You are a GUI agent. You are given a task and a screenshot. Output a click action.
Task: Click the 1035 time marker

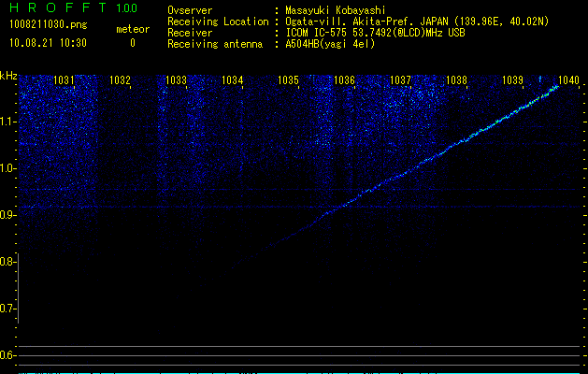(x=288, y=79)
